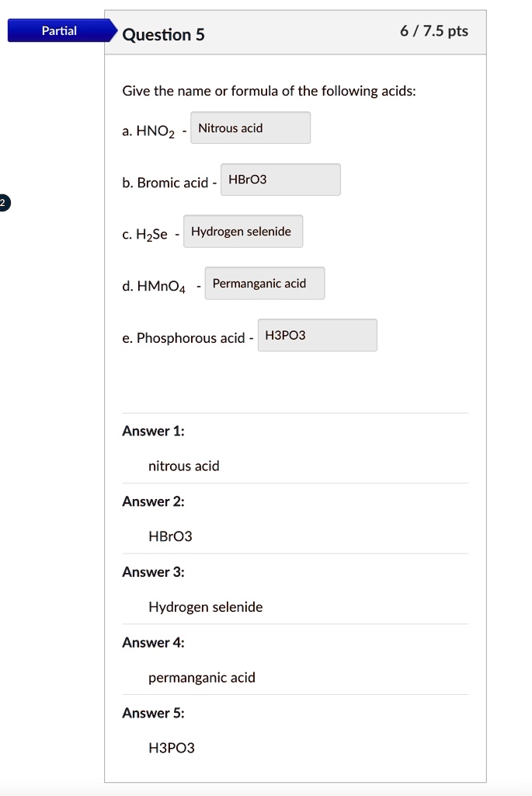
Task: Click Hydrogen selenide text under Answer 3
Action: point(206,607)
